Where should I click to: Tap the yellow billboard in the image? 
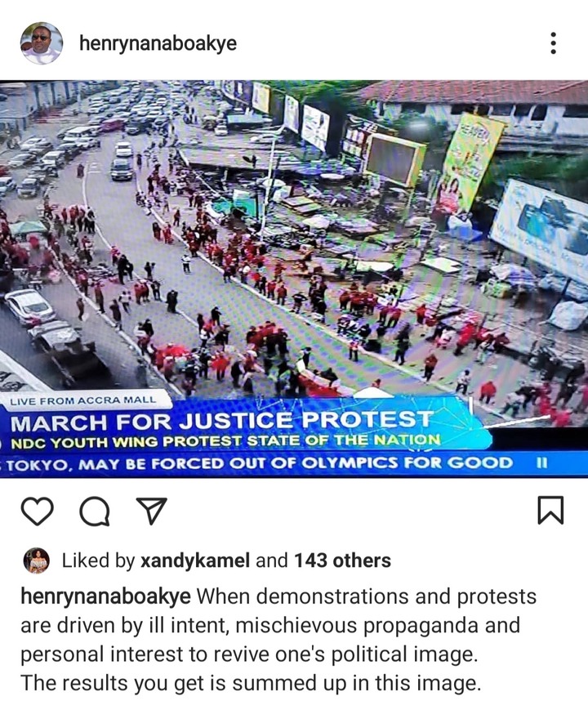(469, 163)
